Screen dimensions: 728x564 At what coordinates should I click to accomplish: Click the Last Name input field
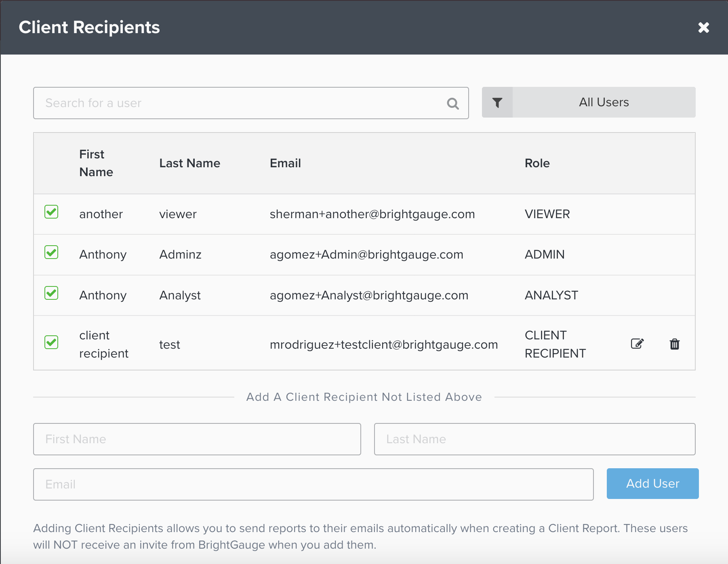click(534, 439)
